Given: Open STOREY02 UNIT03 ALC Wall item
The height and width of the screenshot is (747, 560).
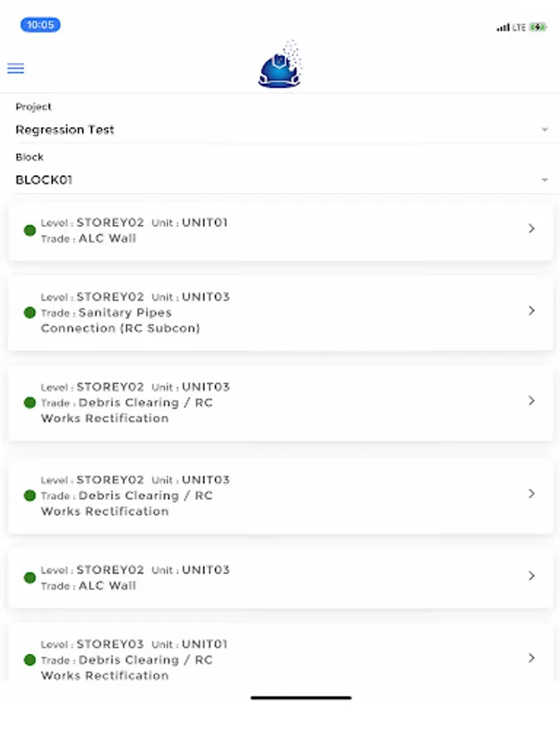Looking at the screenshot, I should point(280,578).
